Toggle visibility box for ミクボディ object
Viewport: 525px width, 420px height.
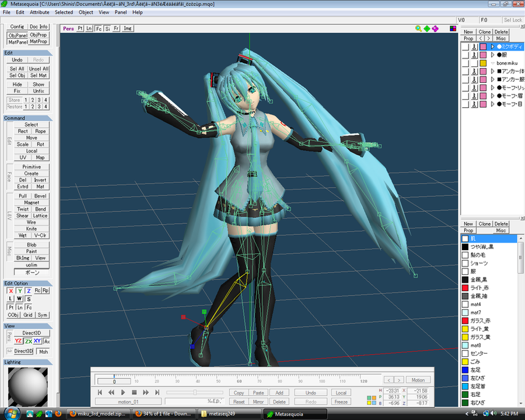pyautogui.click(x=466, y=47)
